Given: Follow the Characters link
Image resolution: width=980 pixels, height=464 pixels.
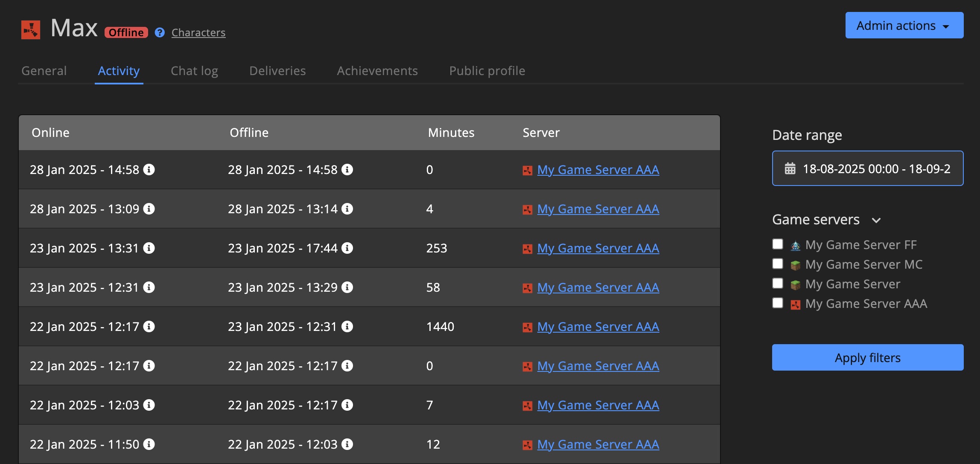Looking at the screenshot, I should click(198, 32).
